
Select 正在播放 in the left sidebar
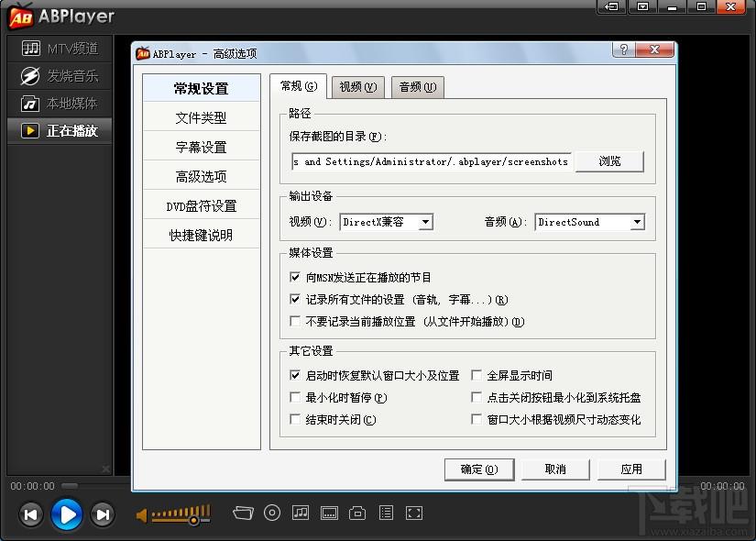pyautogui.click(x=60, y=131)
